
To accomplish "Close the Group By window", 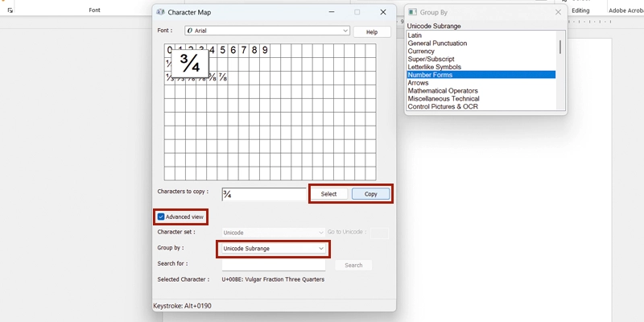I will (x=558, y=13).
